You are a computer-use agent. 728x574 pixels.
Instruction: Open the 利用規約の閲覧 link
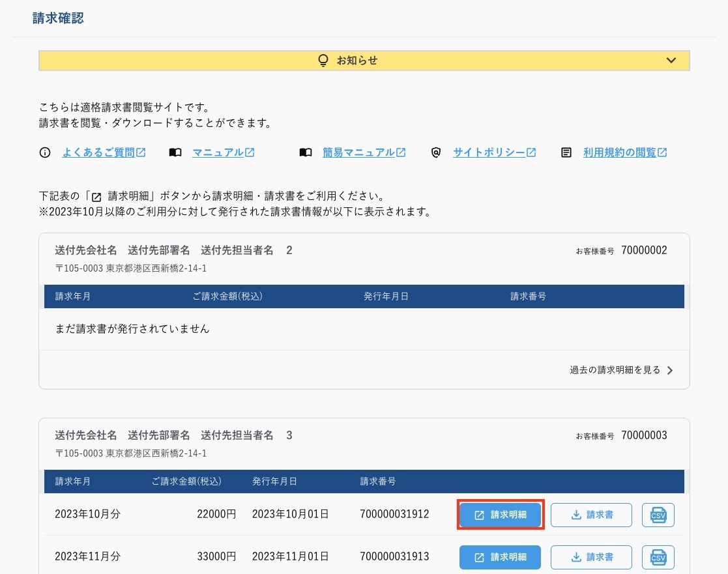[x=624, y=152]
